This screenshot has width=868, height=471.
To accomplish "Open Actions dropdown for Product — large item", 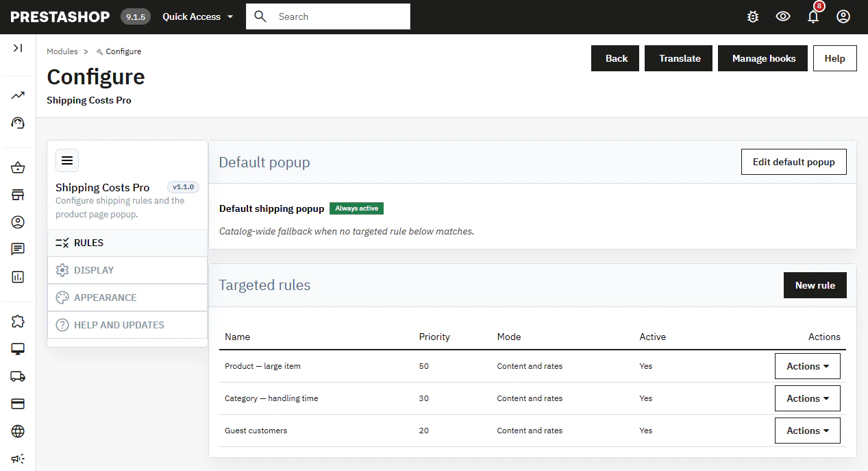I will tap(808, 366).
